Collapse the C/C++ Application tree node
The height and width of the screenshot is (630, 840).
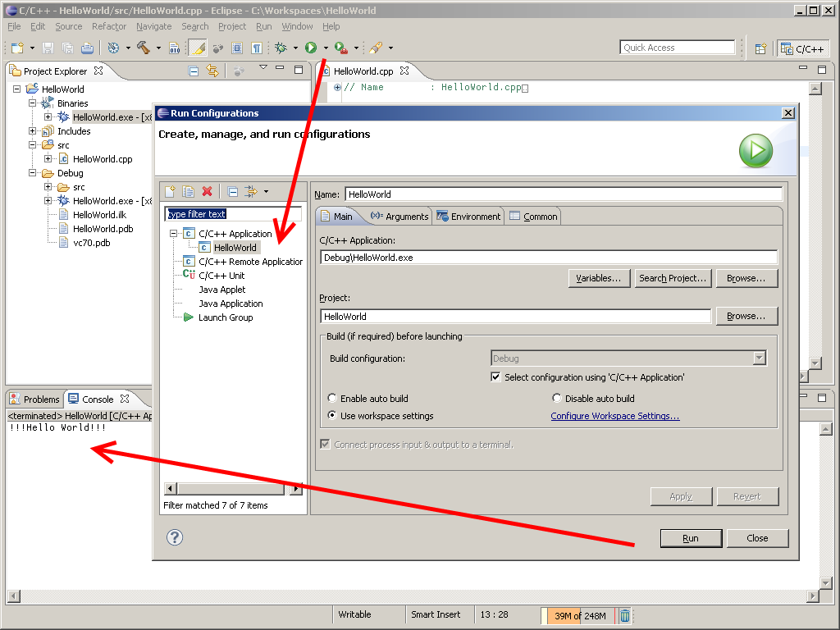pyautogui.click(x=171, y=233)
